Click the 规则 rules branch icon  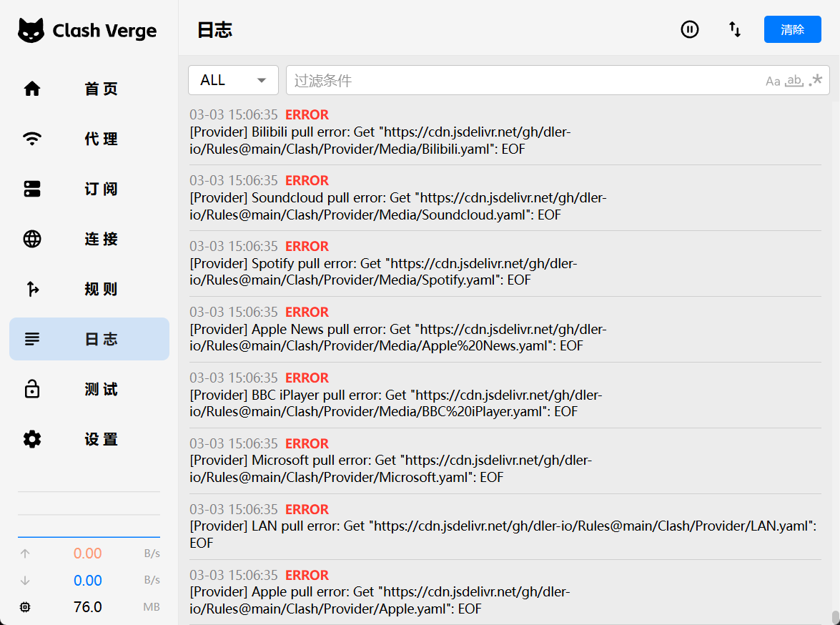click(x=32, y=289)
